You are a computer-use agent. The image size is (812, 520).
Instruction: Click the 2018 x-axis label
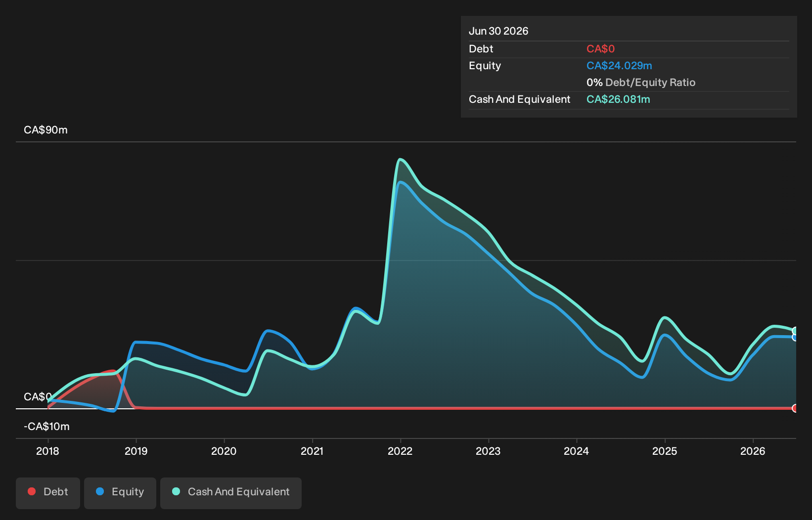(47, 451)
